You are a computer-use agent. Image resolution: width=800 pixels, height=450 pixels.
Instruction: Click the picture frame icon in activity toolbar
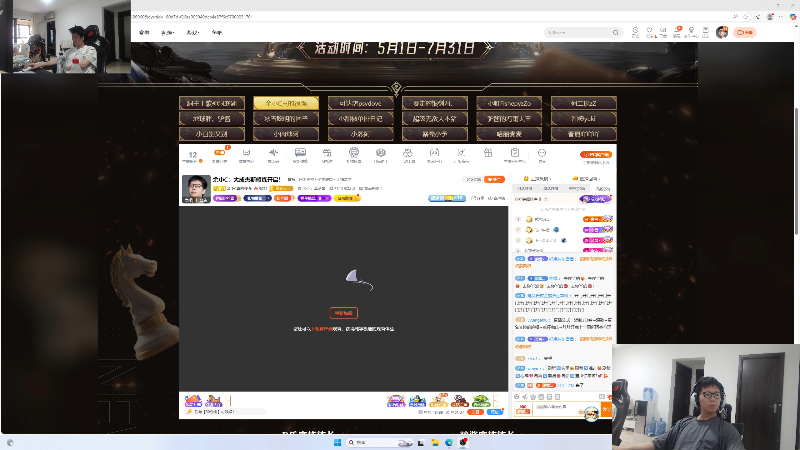click(x=300, y=155)
